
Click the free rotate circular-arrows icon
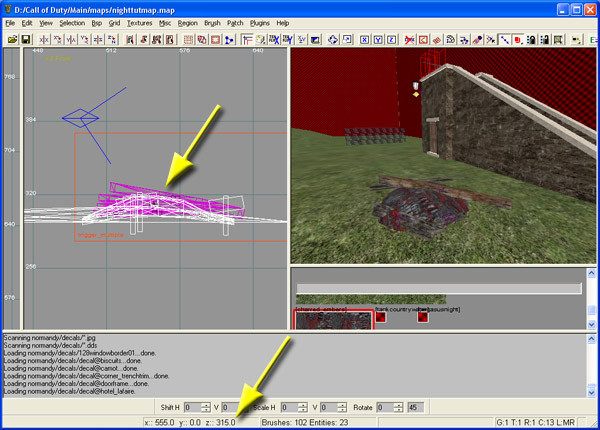[333, 39]
